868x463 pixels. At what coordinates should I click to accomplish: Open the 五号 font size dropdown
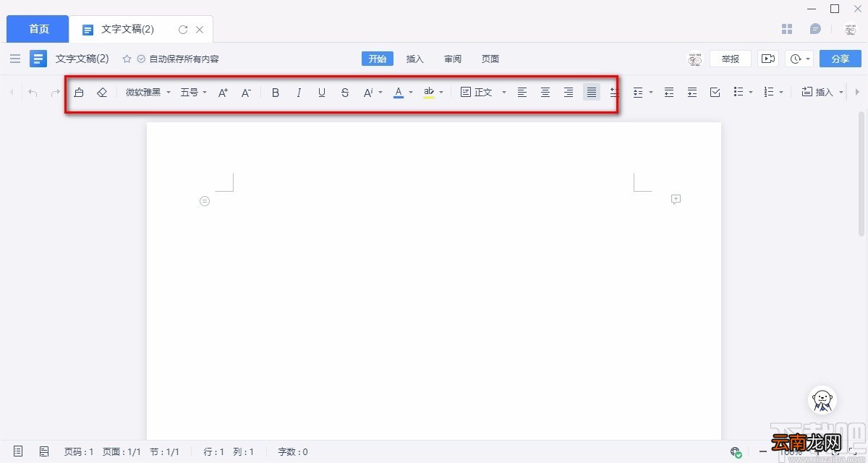click(x=194, y=93)
